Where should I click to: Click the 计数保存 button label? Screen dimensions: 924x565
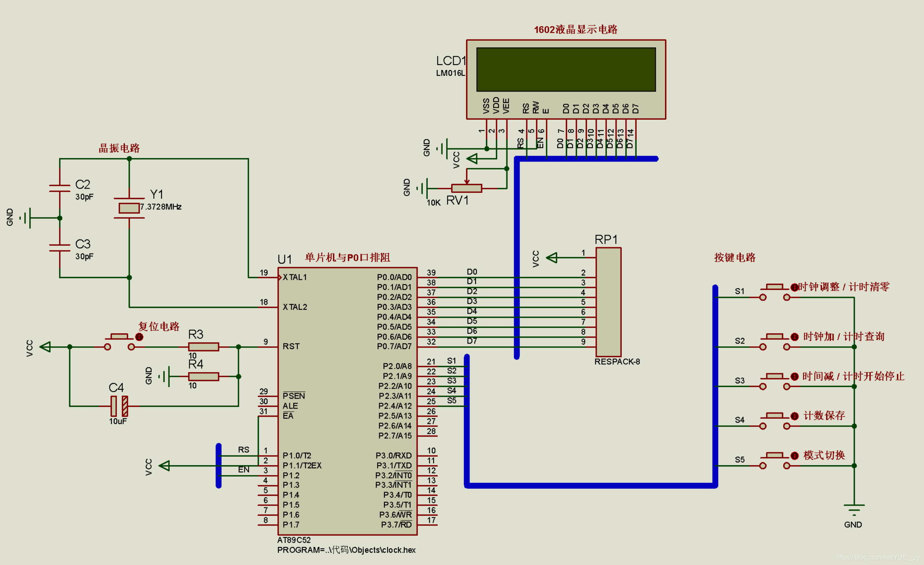[824, 416]
